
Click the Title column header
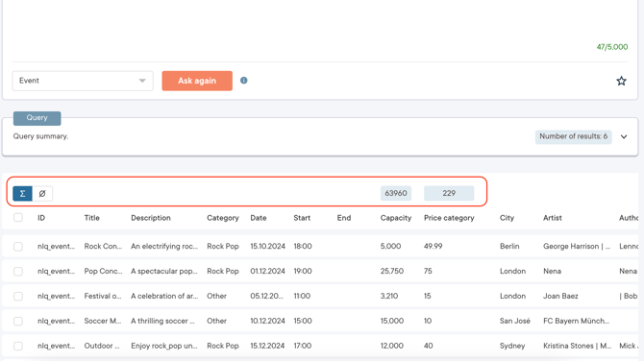point(92,218)
